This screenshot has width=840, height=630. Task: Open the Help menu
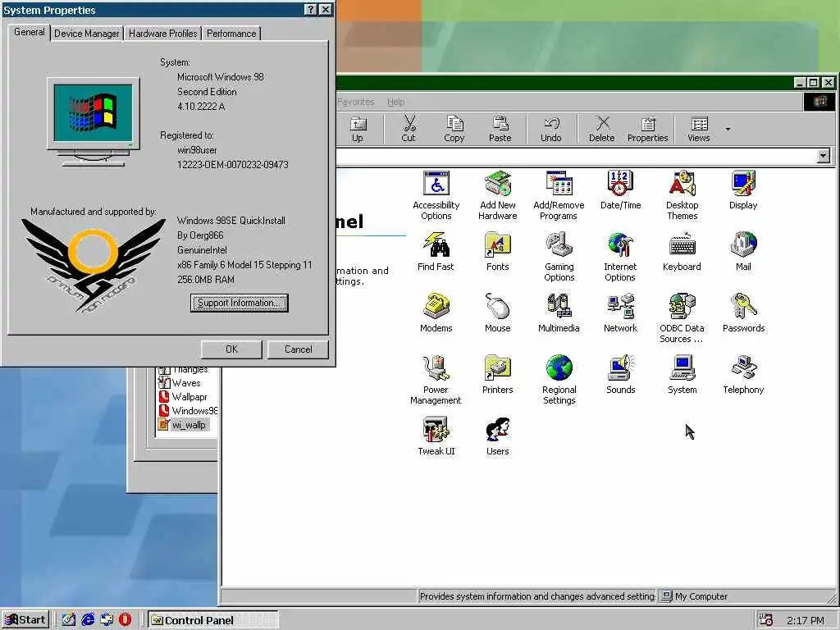point(396,102)
